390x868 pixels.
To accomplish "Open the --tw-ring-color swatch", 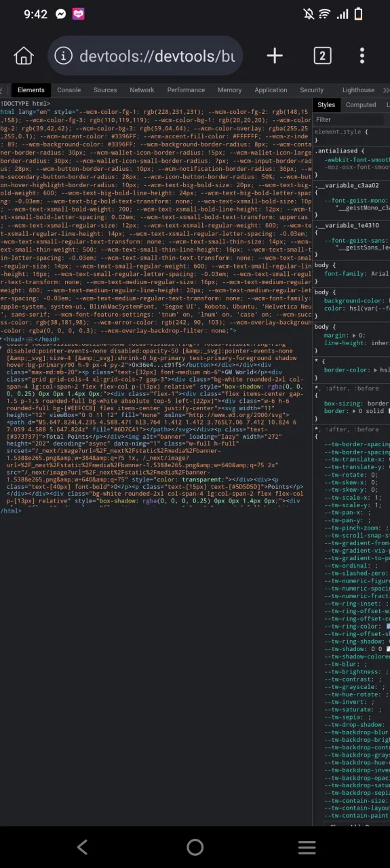I will click(x=388, y=626).
